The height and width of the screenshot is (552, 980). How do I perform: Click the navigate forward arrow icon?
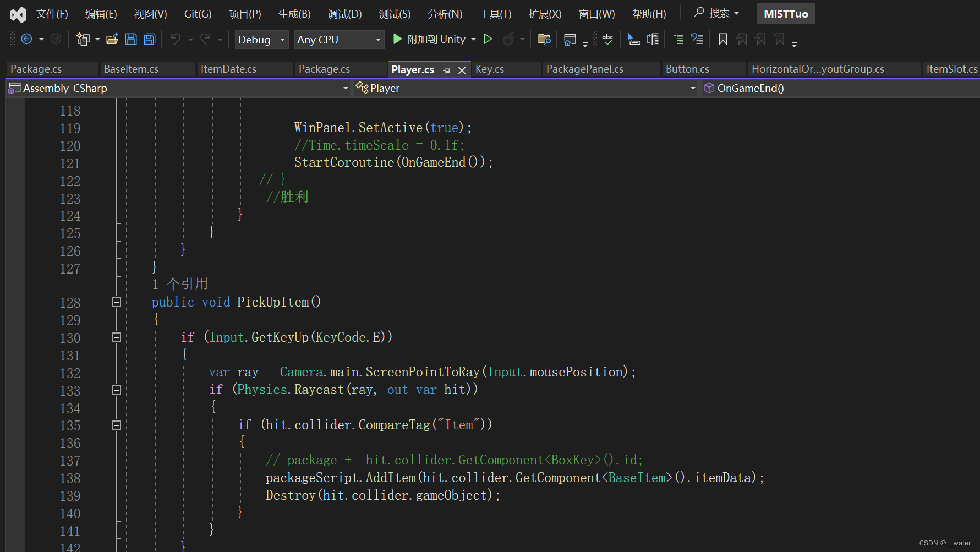(x=56, y=39)
